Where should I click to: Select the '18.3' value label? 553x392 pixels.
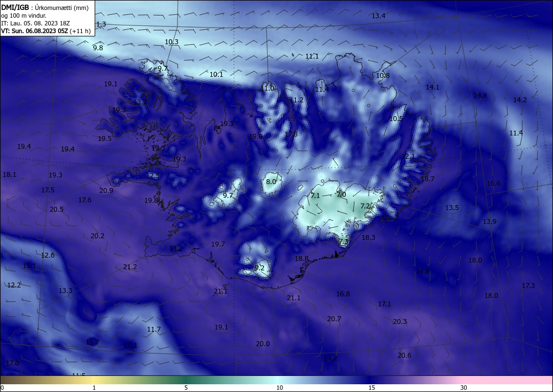point(368,238)
